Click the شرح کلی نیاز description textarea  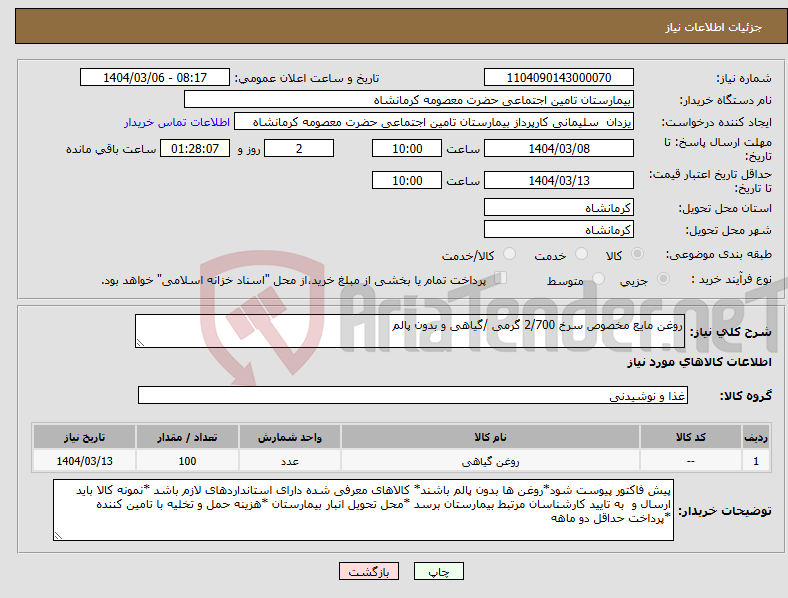[410, 331]
